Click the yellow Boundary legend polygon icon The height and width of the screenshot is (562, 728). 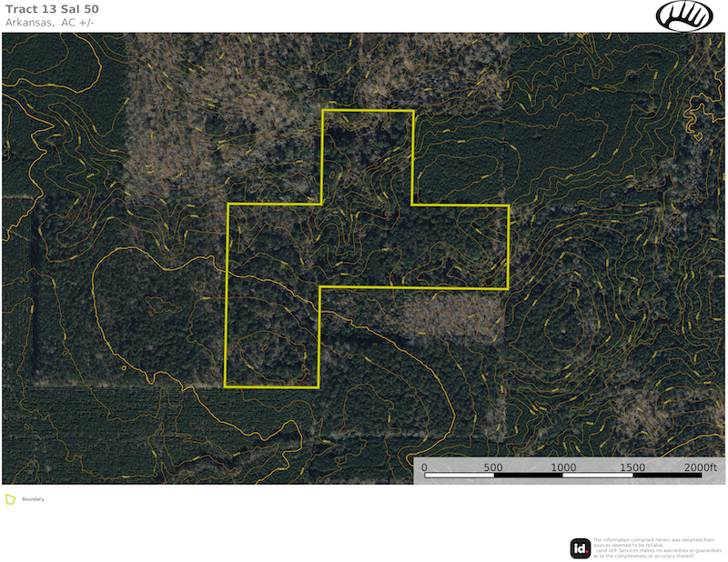(10, 499)
